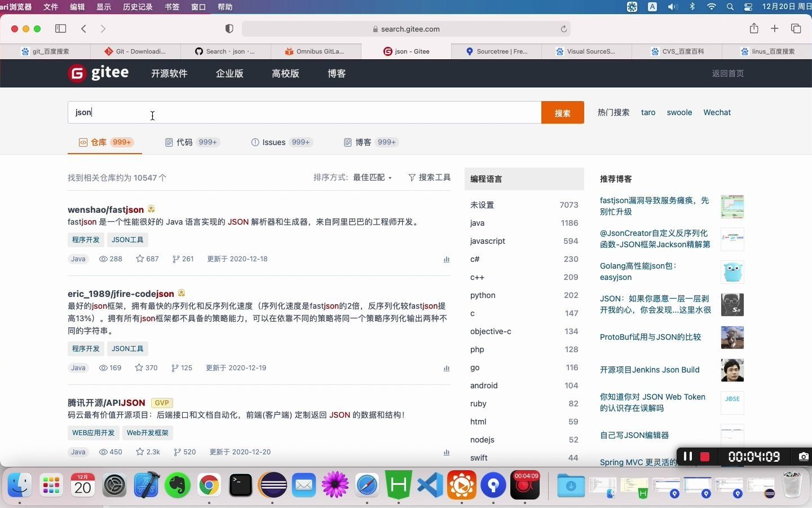The width and height of the screenshot is (812, 508).
Task: Open the statistics chart icon for jfire-codejson
Action: click(x=447, y=368)
